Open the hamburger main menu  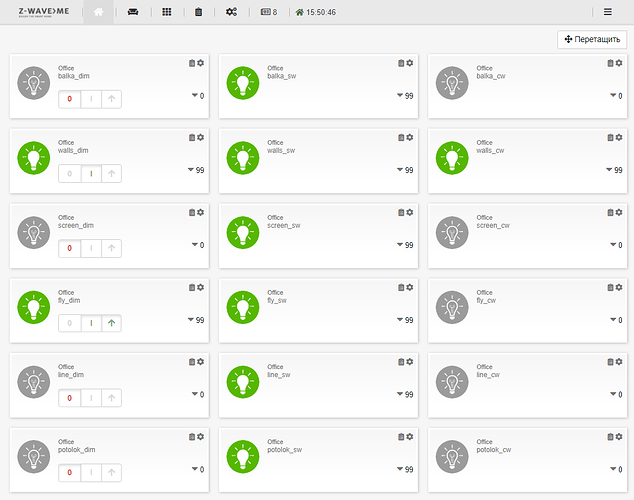pyautogui.click(x=608, y=12)
